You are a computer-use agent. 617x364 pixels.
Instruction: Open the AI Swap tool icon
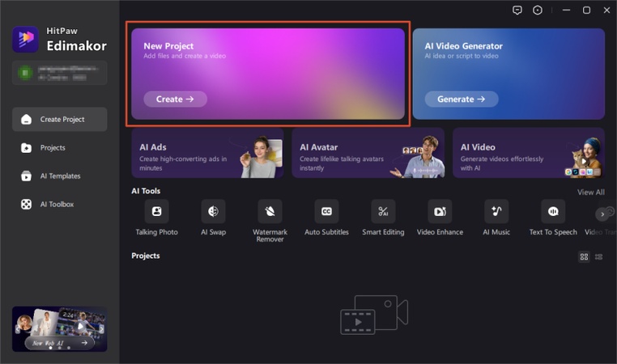213,211
